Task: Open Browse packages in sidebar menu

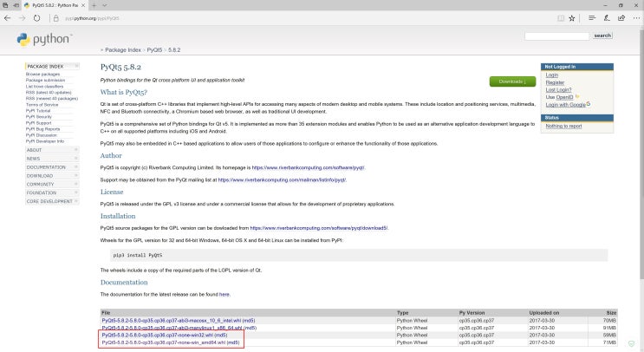Action: coord(43,75)
